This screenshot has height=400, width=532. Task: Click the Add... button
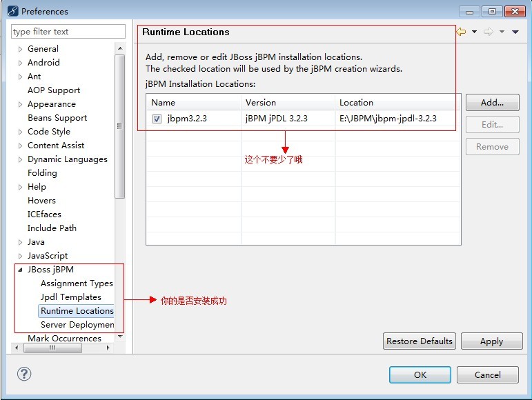pos(492,103)
